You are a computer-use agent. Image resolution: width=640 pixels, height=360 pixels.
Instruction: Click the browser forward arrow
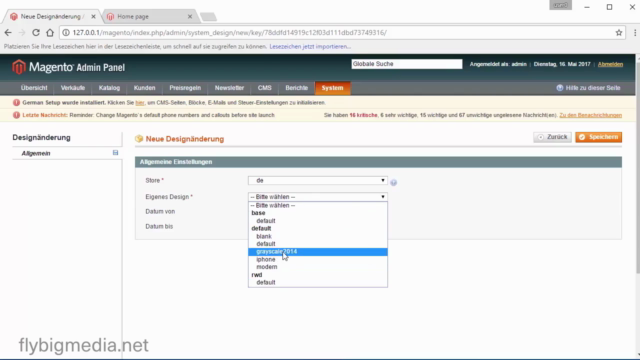[22, 33]
